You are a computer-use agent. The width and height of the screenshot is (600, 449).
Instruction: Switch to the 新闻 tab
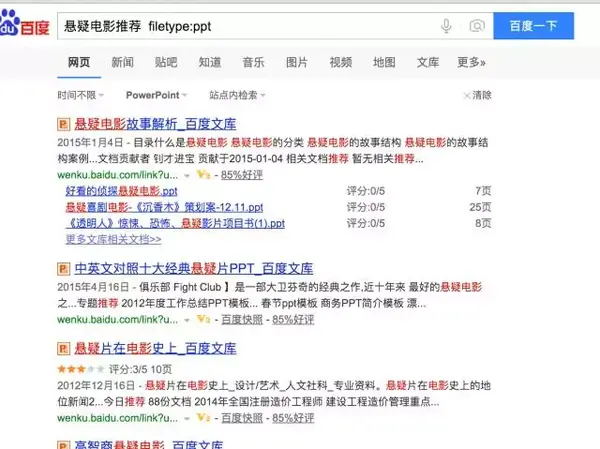pyautogui.click(x=122, y=62)
